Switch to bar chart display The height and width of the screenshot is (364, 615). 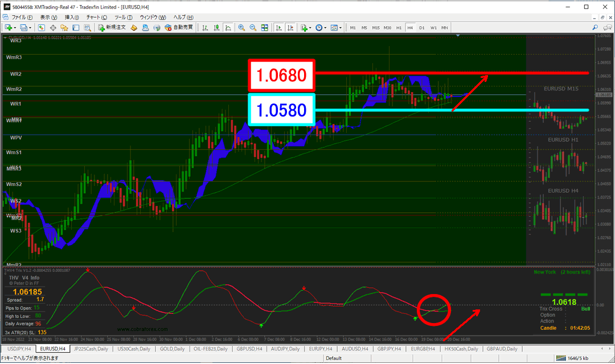pyautogui.click(x=205, y=27)
